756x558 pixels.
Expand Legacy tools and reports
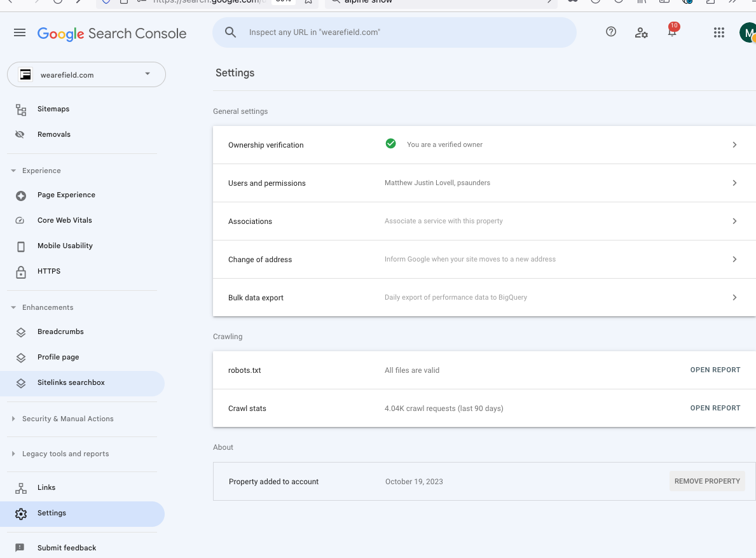click(13, 454)
